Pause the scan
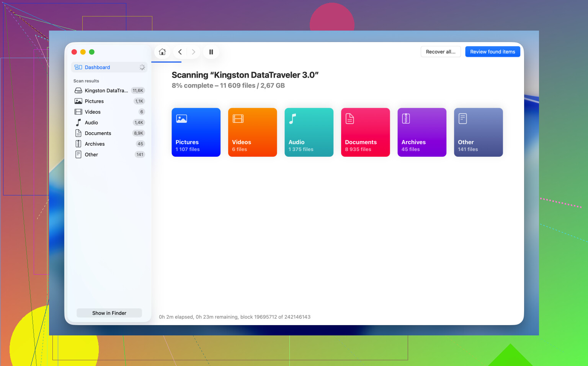Image resolution: width=588 pixels, height=366 pixels. pyautogui.click(x=211, y=52)
